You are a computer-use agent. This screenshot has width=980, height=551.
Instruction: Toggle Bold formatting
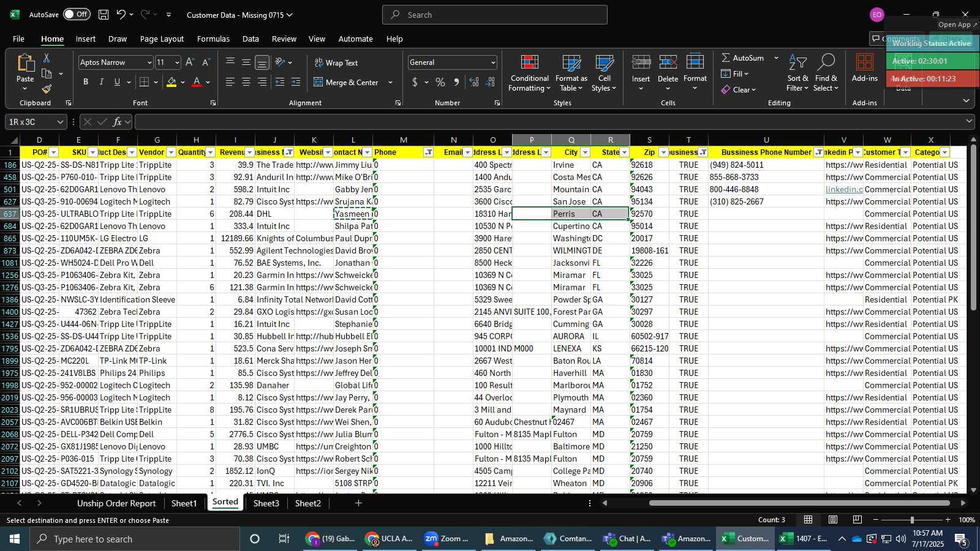(86, 82)
